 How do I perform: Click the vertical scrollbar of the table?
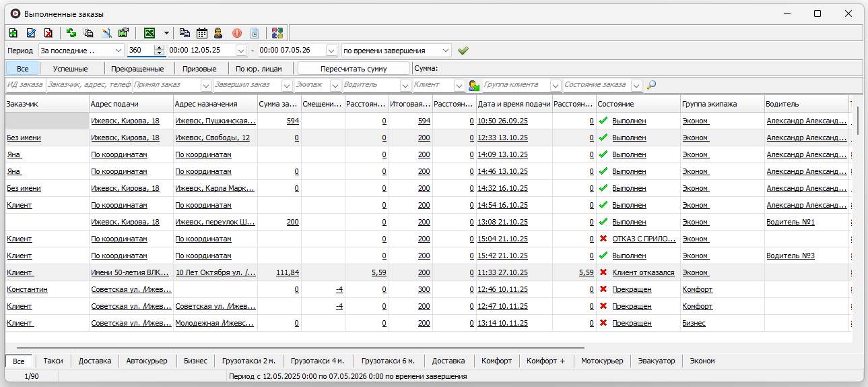tap(857, 121)
